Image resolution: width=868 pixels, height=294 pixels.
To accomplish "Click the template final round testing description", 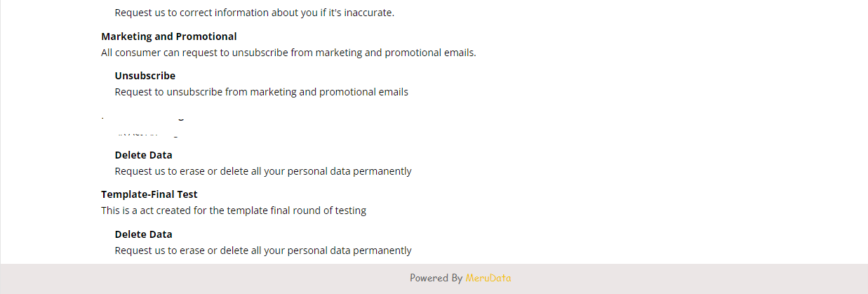I will pyautogui.click(x=234, y=211).
